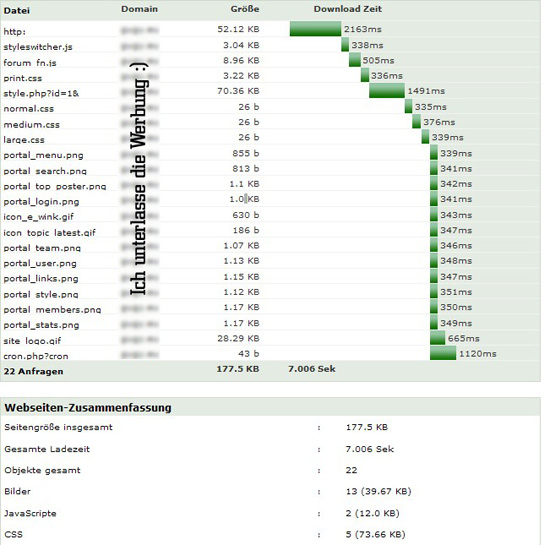Screen dimensions: 550x545
Task: Select the portal_links.png file name
Action: tap(41, 278)
